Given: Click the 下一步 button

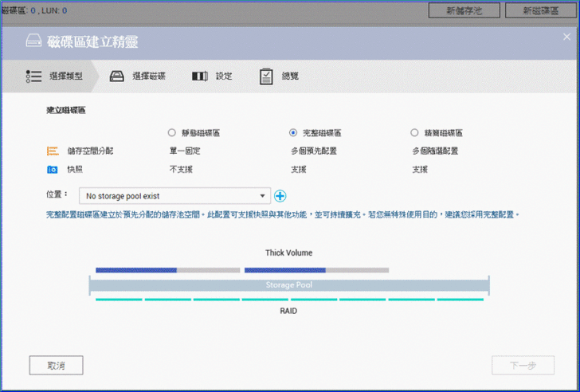Looking at the screenshot, I should point(523,366).
